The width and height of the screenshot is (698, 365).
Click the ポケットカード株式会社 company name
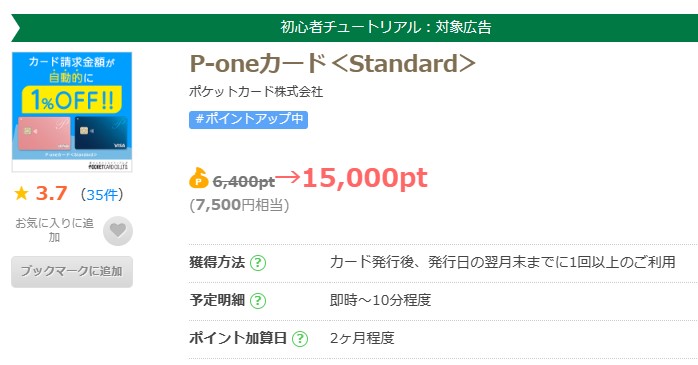coord(256,92)
